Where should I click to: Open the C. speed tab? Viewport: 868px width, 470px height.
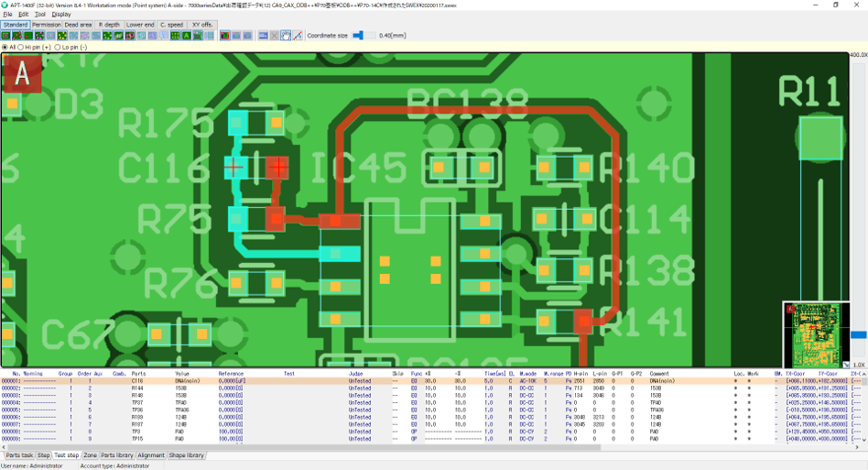[x=171, y=25]
